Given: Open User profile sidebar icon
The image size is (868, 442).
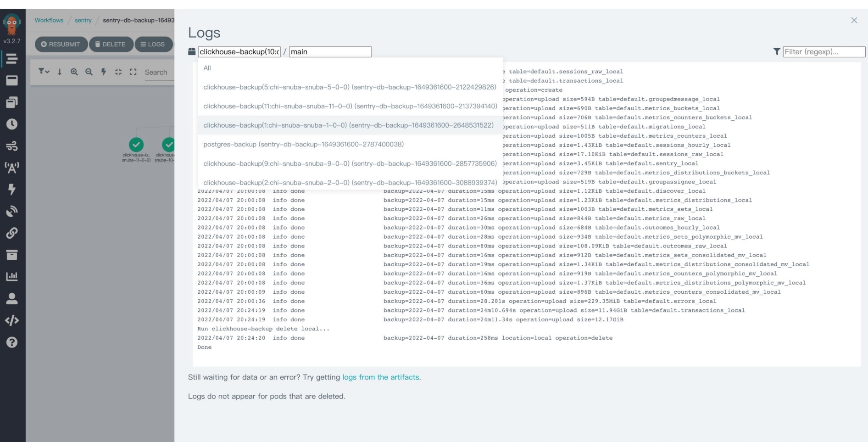Looking at the screenshot, I should point(12,298).
